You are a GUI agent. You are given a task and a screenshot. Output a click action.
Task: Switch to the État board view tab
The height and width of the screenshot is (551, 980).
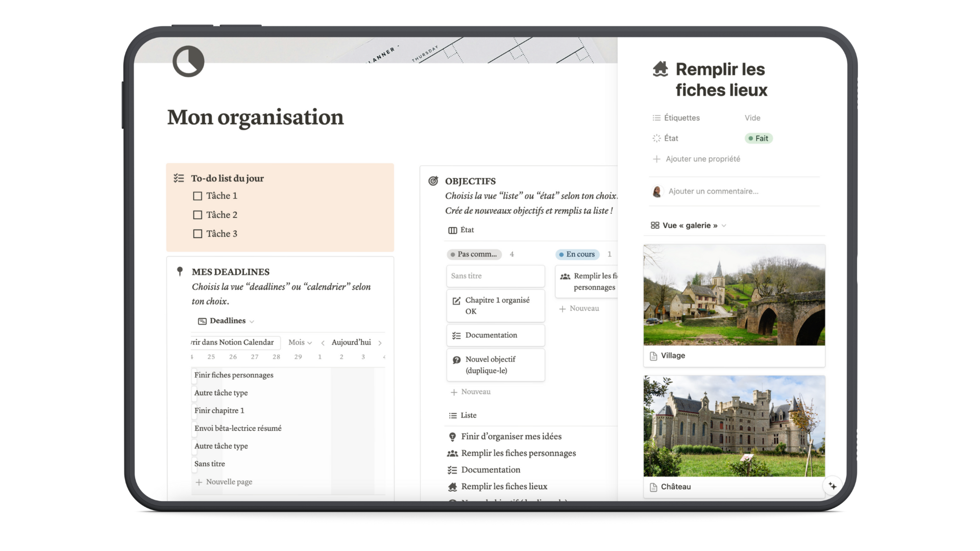tap(461, 230)
